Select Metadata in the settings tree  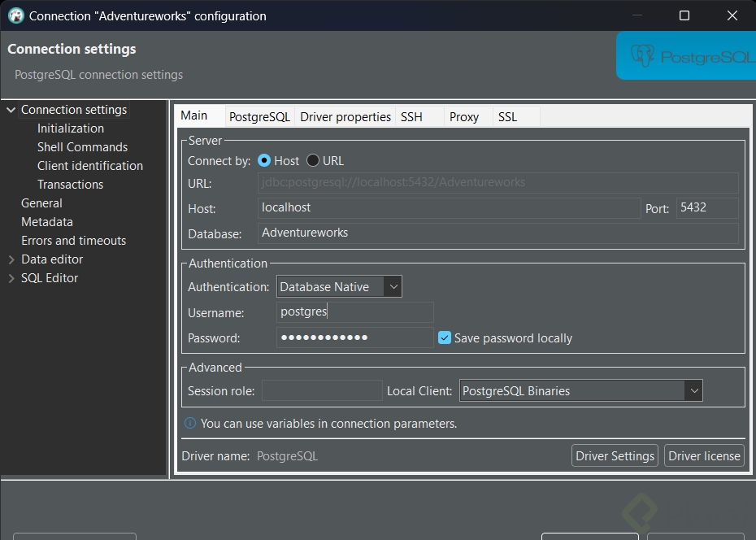pos(47,222)
